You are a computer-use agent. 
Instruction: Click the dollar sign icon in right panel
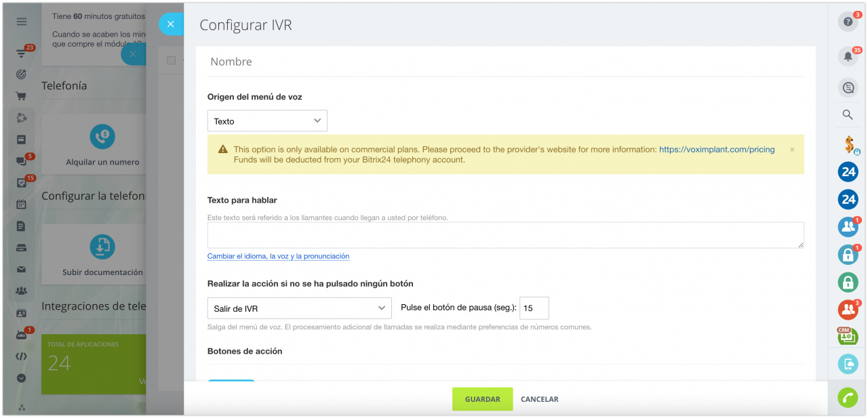click(848, 144)
